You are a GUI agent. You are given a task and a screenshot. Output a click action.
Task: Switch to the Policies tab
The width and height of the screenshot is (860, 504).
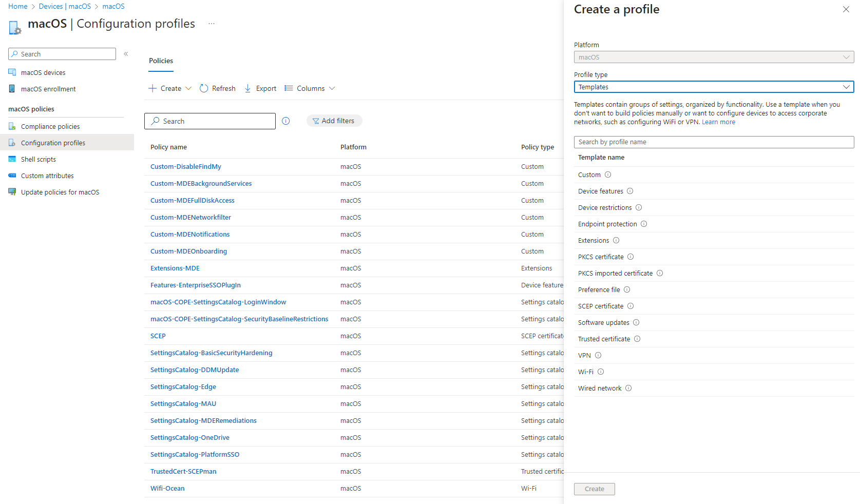pyautogui.click(x=161, y=61)
